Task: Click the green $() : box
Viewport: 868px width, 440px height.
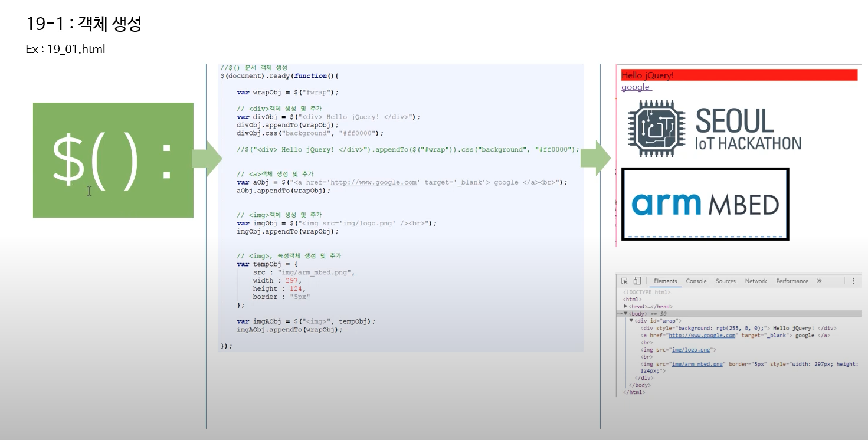Action: click(x=113, y=160)
